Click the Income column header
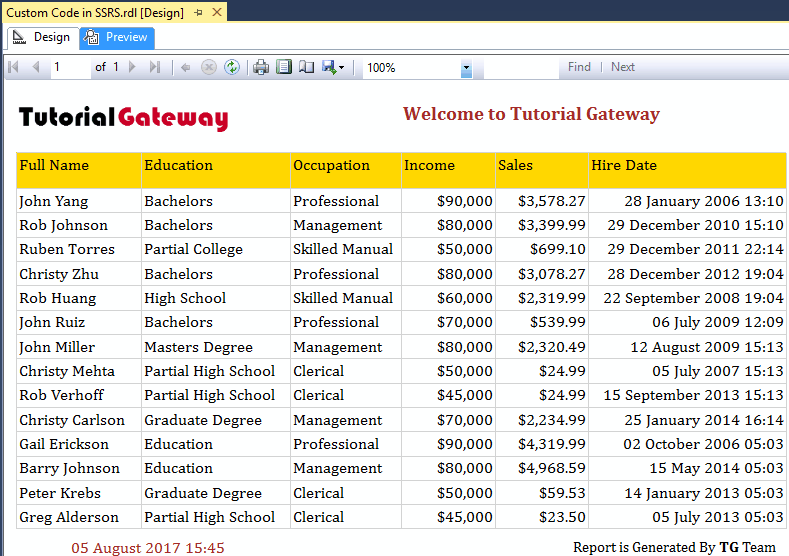789x556 pixels. [x=448, y=171]
